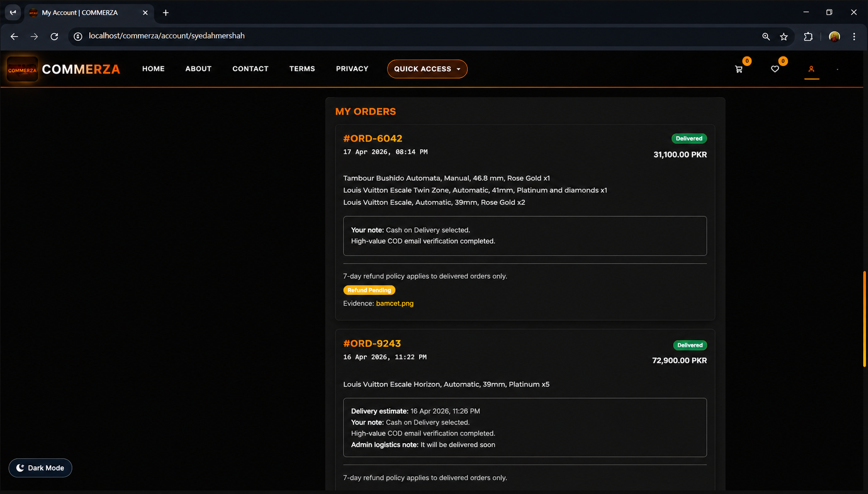Click the 72,900.00 PKR total

pyautogui.click(x=680, y=360)
